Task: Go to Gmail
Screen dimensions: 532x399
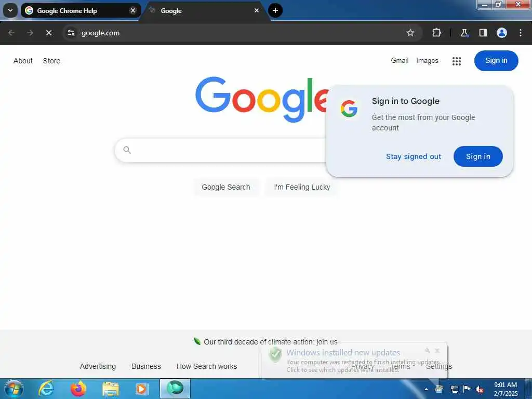Action: point(400,60)
